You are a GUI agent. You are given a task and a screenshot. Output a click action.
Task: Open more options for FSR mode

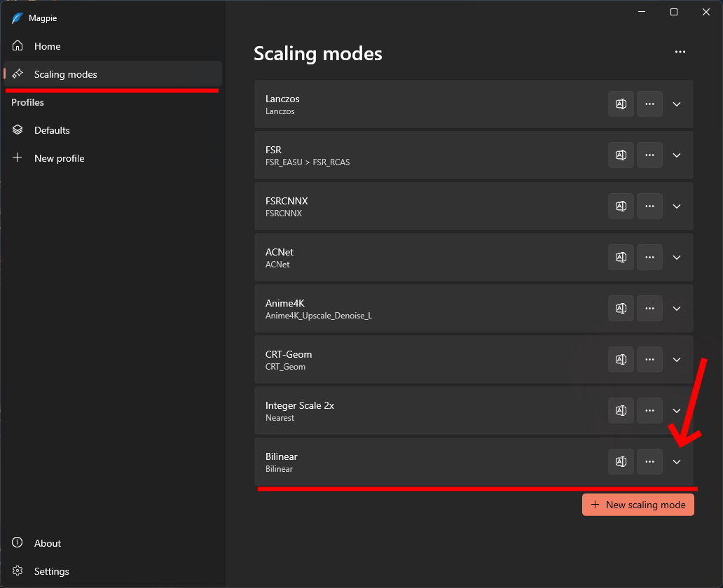[x=649, y=155]
